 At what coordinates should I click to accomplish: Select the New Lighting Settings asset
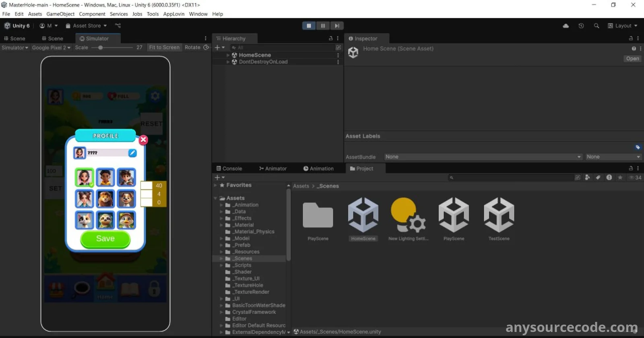(x=408, y=215)
